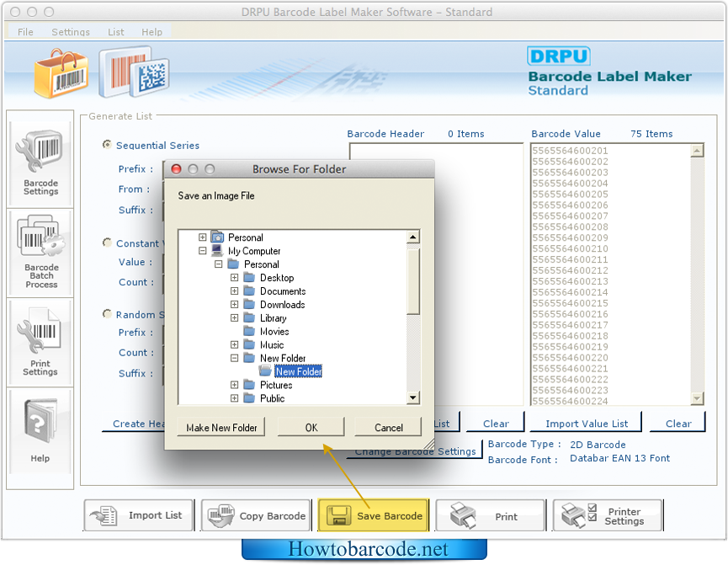Select the Public folder icon
Screen dimensions: 728x565
(x=249, y=398)
